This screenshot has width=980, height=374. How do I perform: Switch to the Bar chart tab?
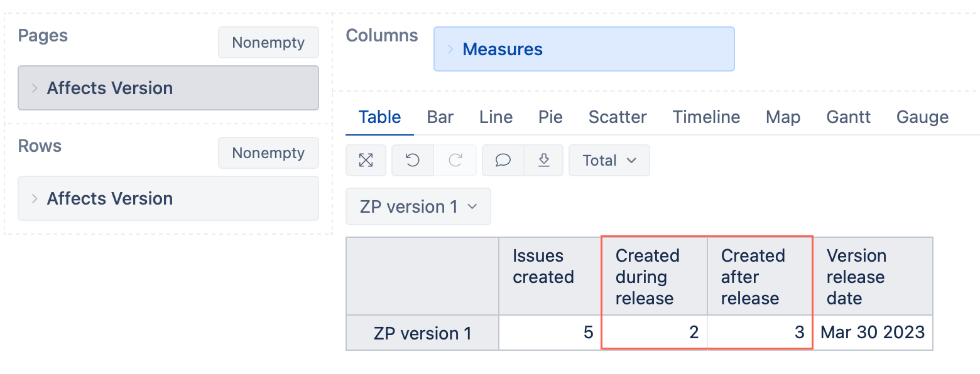[440, 117]
